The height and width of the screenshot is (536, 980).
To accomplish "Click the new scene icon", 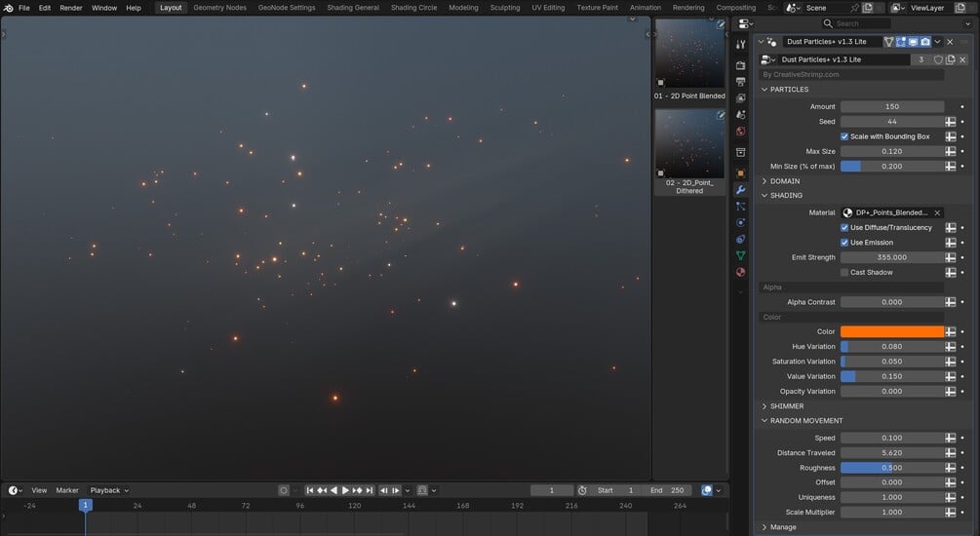I will tap(868, 8).
